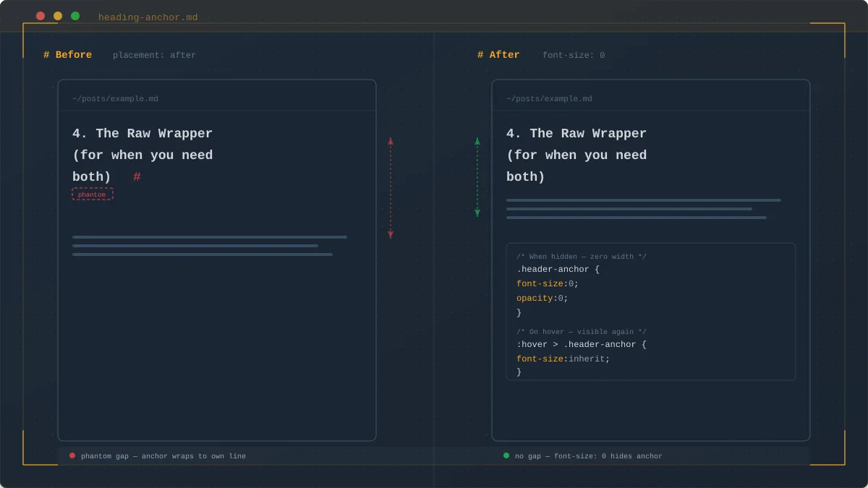Click the red close window dot
868x488 pixels.
point(41,16)
